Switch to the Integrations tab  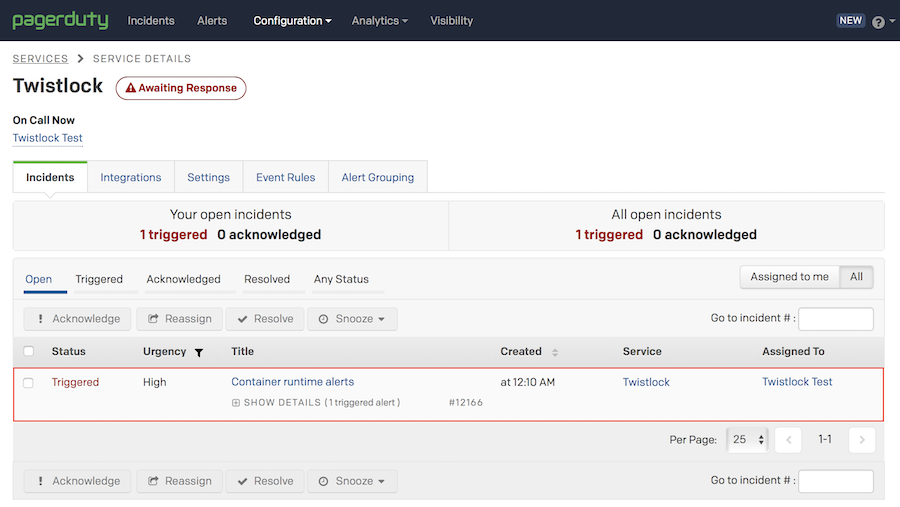coord(131,177)
